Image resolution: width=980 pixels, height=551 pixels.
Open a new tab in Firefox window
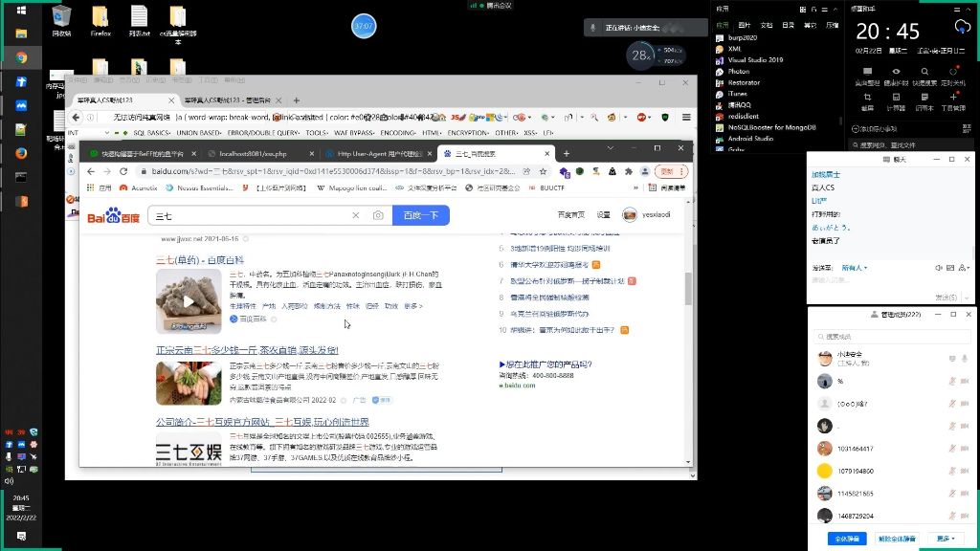(x=297, y=99)
